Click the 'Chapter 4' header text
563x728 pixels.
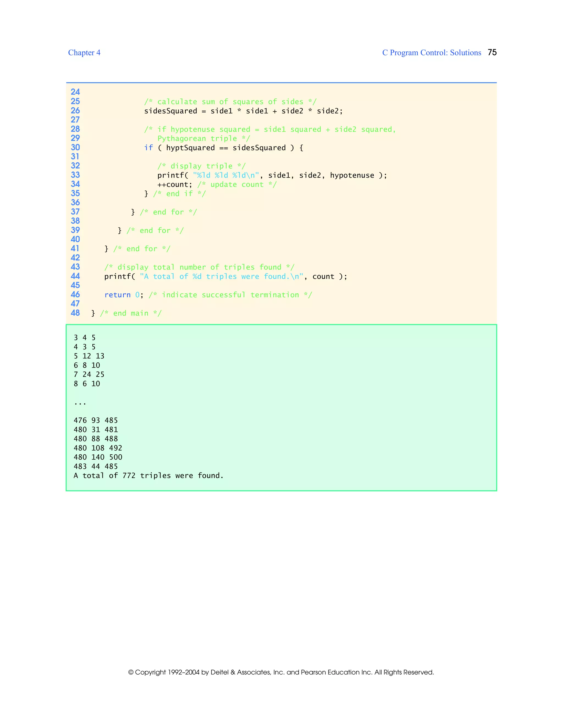pyautogui.click(x=84, y=53)
